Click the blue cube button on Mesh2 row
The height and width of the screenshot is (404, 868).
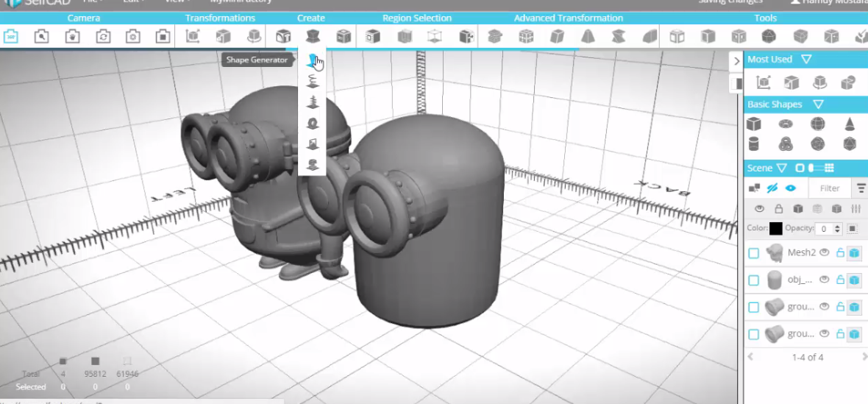[854, 253]
